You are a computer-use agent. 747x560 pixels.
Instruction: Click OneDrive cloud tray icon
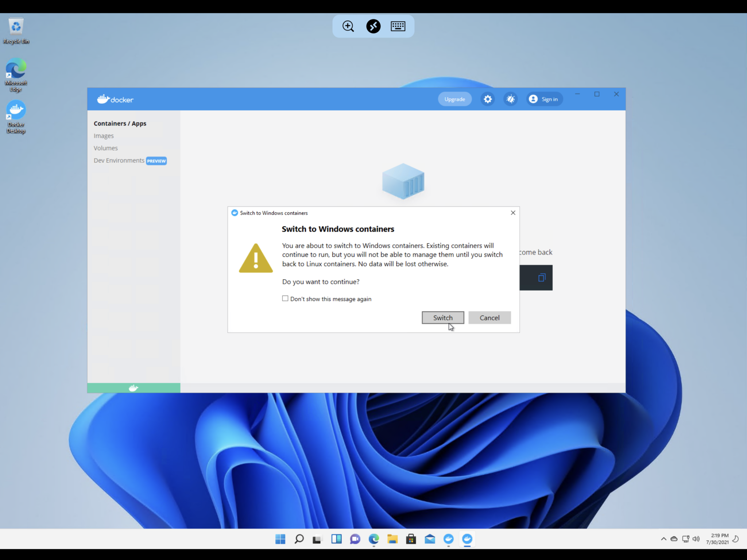[x=674, y=539]
